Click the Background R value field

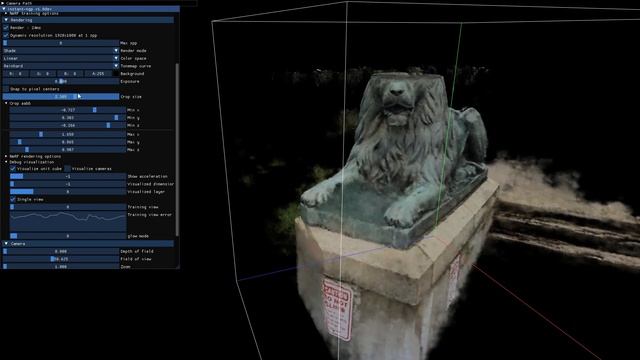(x=16, y=73)
